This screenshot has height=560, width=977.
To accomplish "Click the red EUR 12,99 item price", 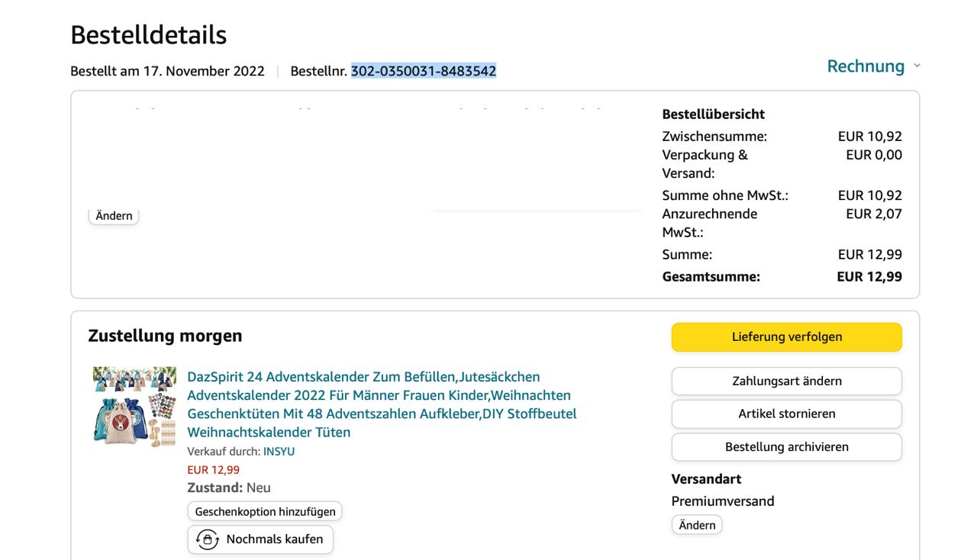I will click(213, 470).
